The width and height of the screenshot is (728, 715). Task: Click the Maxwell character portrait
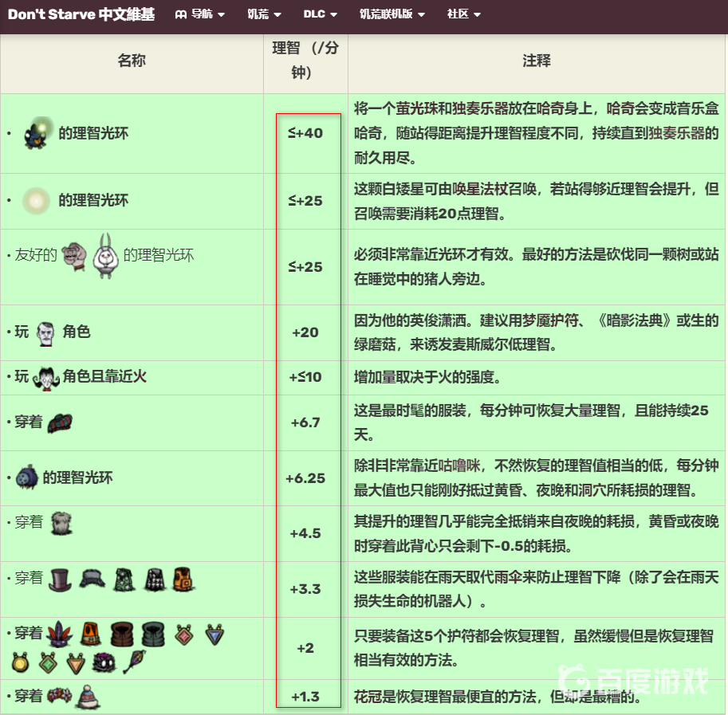coord(45,334)
